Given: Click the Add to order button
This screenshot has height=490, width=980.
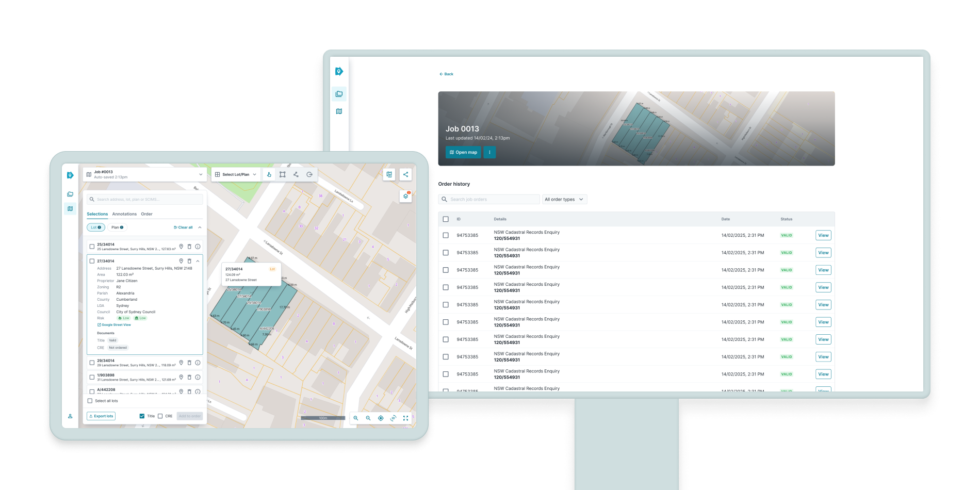Looking at the screenshot, I should point(190,416).
